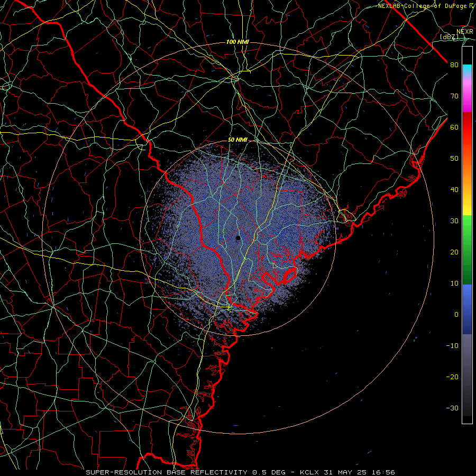Click the 10 value on the dBZ scale
Screen dimensions: 476x476
pyautogui.click(x=454, y=283)
